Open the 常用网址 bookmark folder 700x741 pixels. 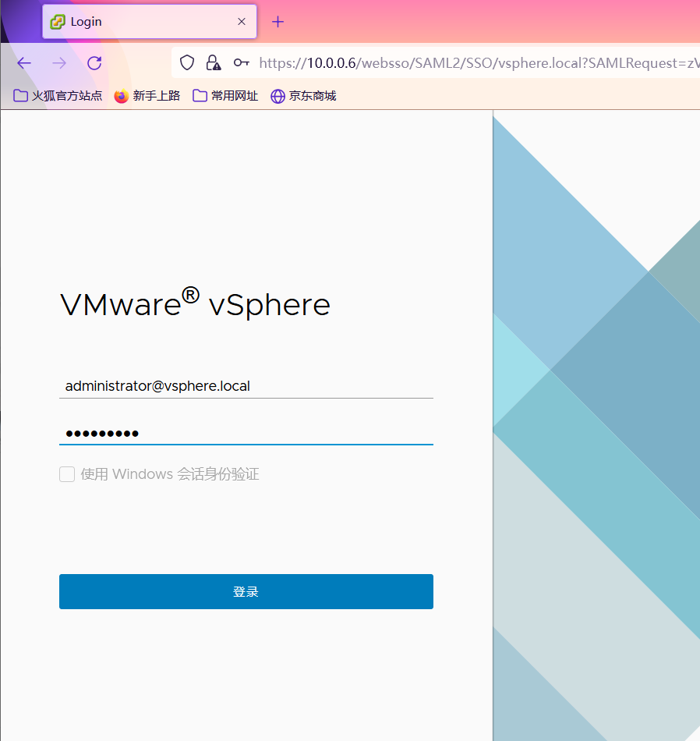coord(225,96)
